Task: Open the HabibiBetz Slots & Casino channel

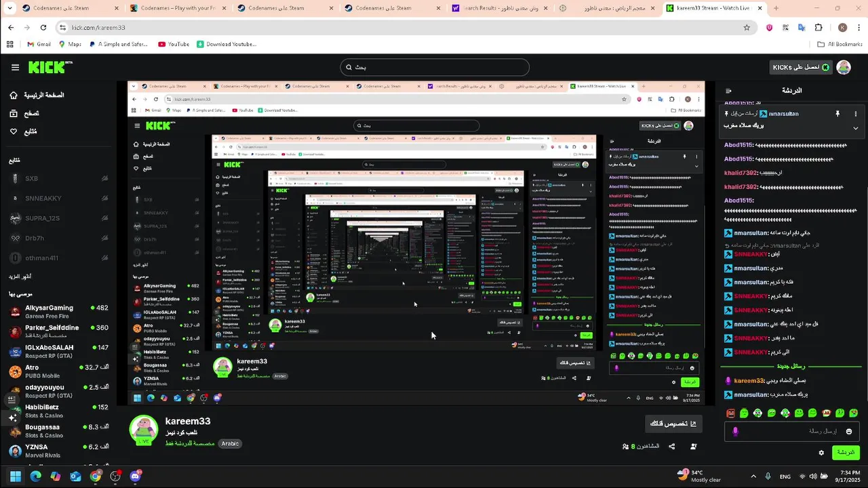Action: (58, 411)
